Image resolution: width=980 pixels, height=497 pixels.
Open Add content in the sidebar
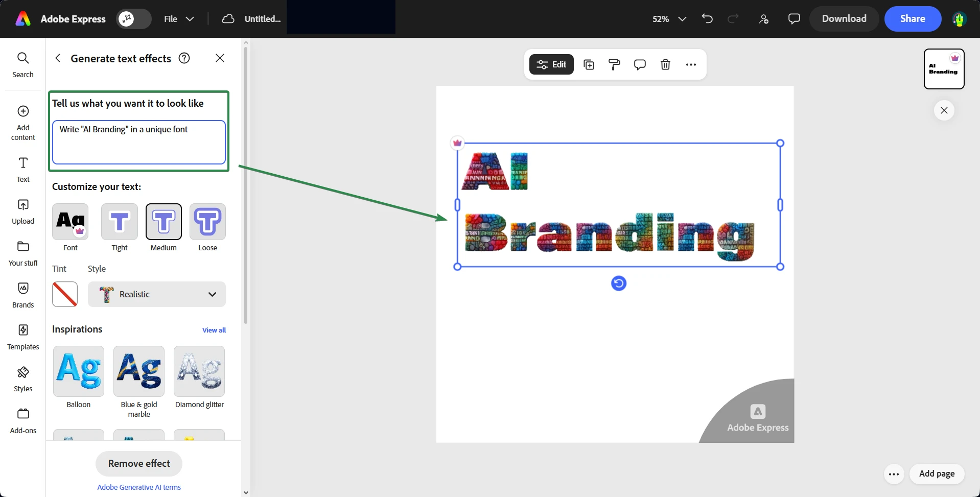23,123
